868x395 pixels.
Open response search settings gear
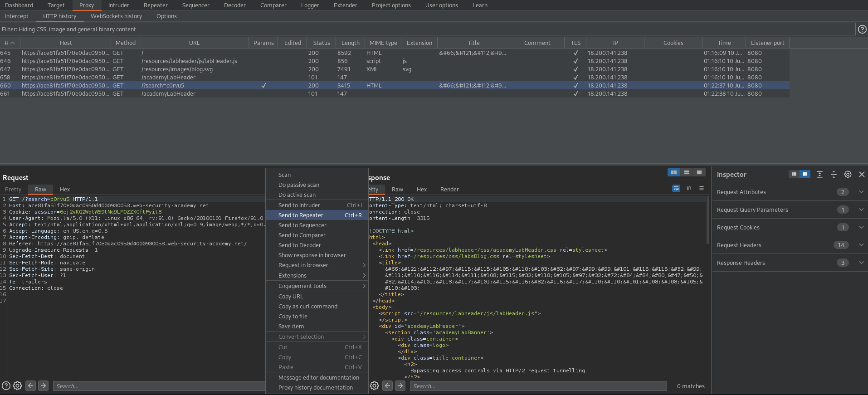tap(374, 386)
